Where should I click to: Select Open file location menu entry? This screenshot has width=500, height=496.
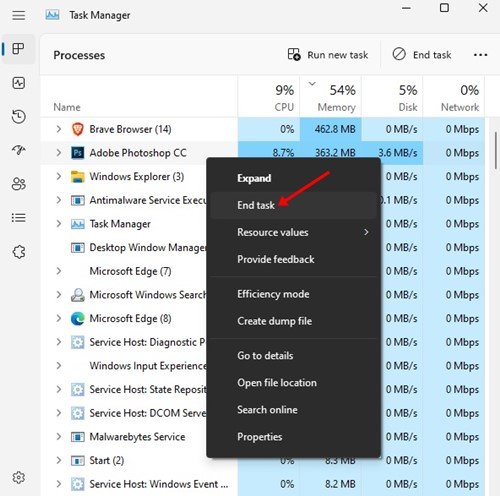pos(293,383)
